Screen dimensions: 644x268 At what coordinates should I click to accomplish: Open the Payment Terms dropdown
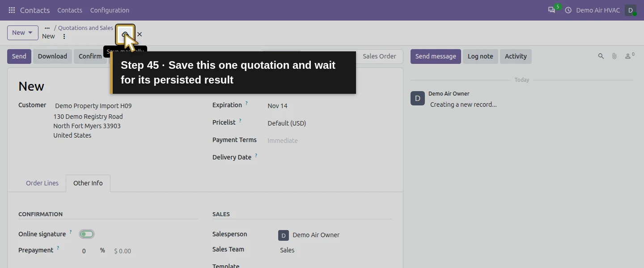click(x=330, y=141)
